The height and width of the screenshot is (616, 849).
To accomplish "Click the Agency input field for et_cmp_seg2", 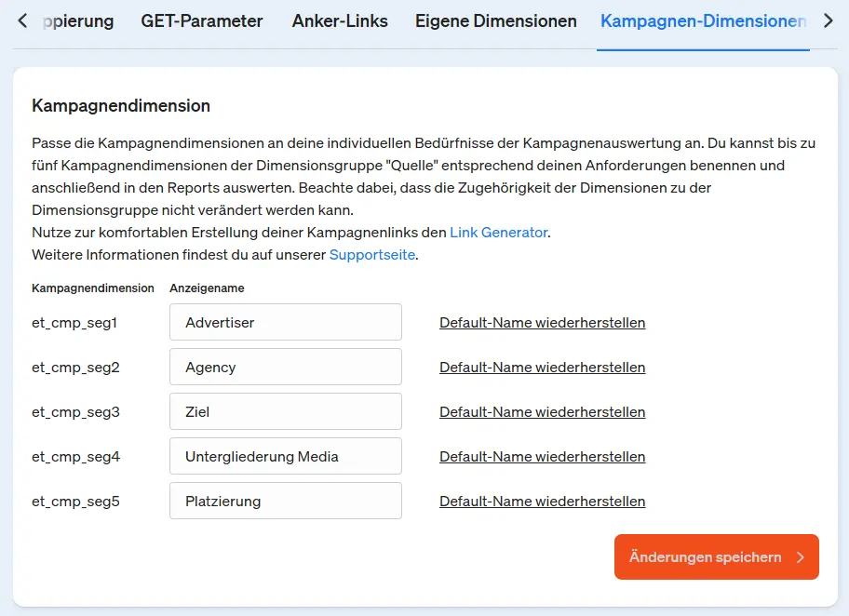I will coord(285,368).
